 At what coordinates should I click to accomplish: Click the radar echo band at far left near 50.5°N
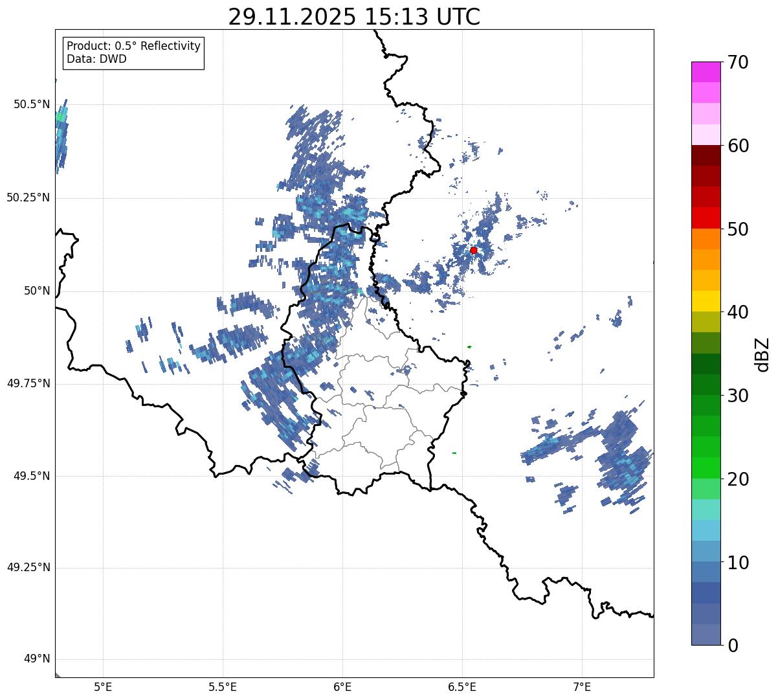[61, 136]
